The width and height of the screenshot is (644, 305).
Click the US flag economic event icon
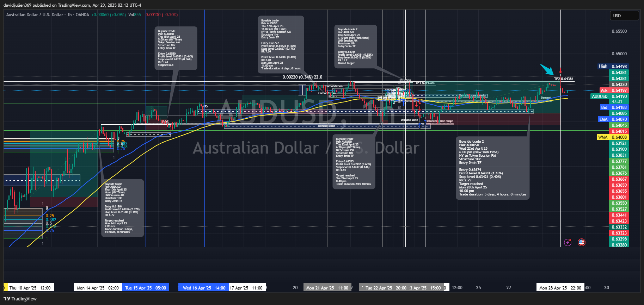pyautogui.click(x=582, y=242)
